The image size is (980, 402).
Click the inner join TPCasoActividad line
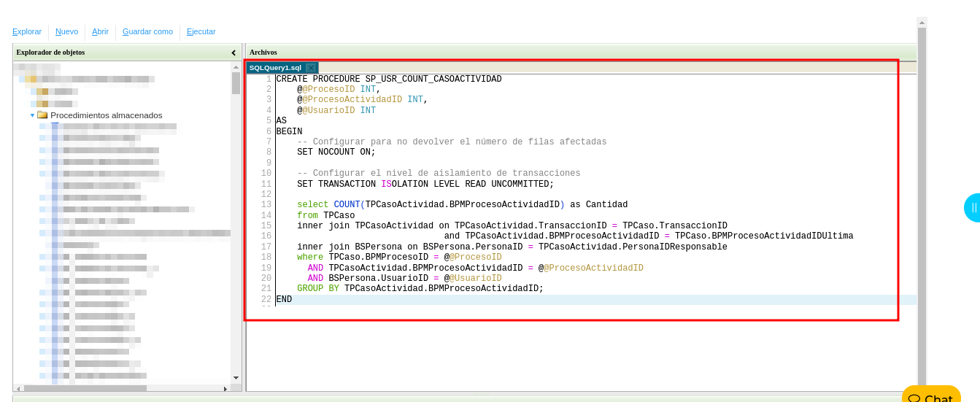[x=512, y=226]
